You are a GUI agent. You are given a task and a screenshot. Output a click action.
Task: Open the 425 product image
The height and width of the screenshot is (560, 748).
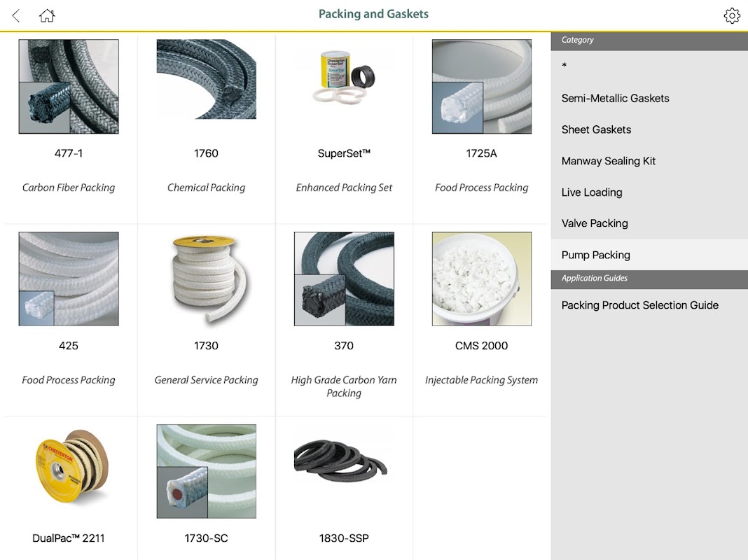click(x=69, y=279)
